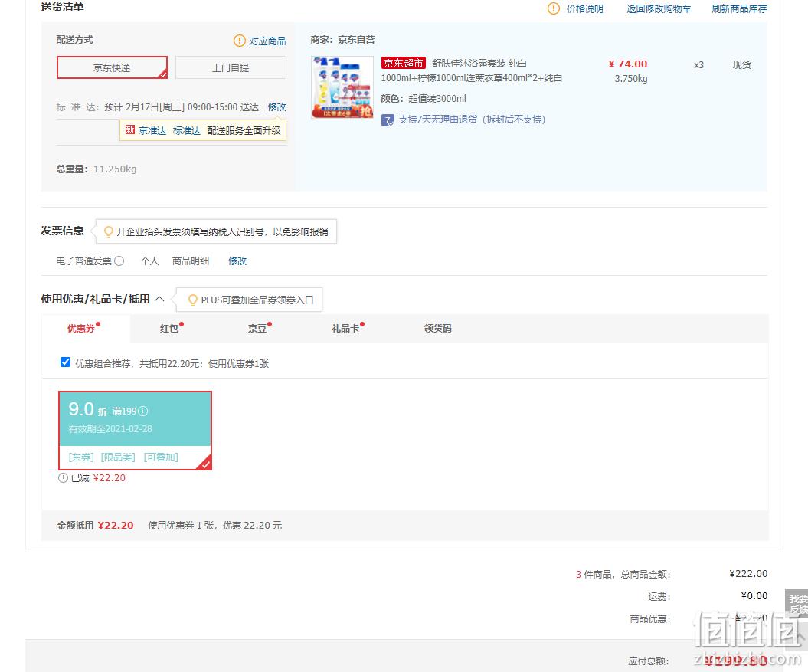Image resolution: width=808 pixels, height=672 pixels.
Task: Click the 可叠加 coupon tag
Action: [161, 457]
